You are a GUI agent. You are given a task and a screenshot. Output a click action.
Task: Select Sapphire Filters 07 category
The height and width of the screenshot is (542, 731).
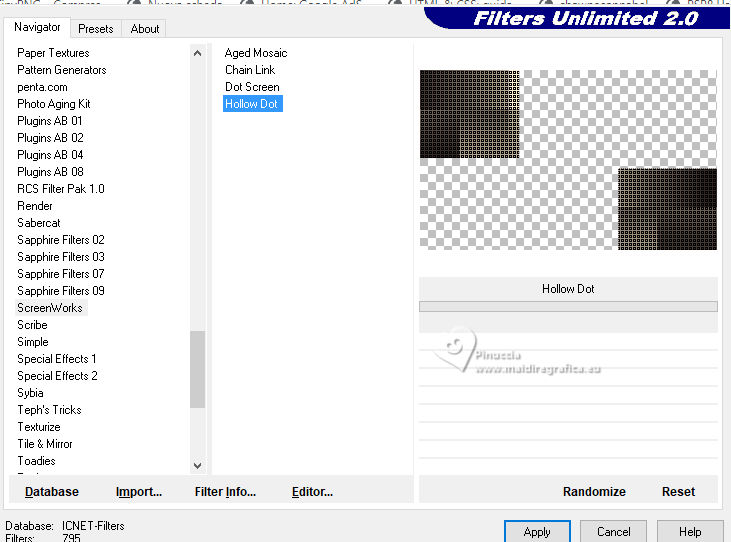point(61,274)
